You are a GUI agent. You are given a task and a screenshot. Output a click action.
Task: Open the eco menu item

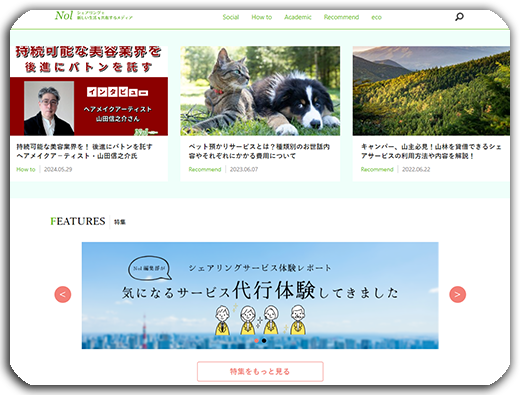tap(376, 17)
